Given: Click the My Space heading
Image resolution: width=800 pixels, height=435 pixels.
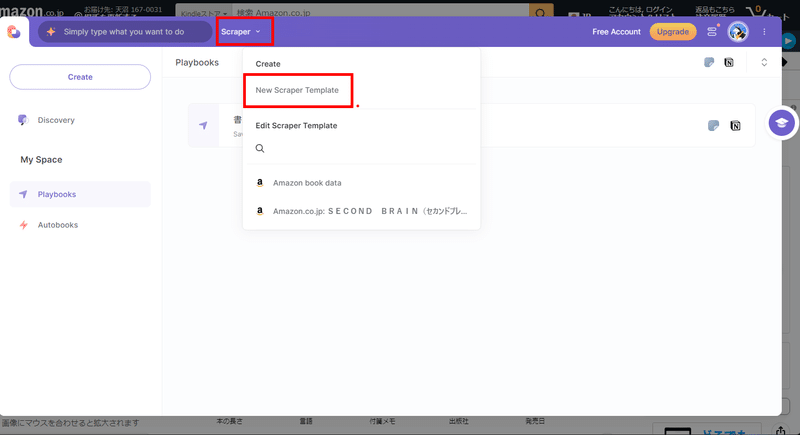Looking at the screenshot, I should point(41,160).
